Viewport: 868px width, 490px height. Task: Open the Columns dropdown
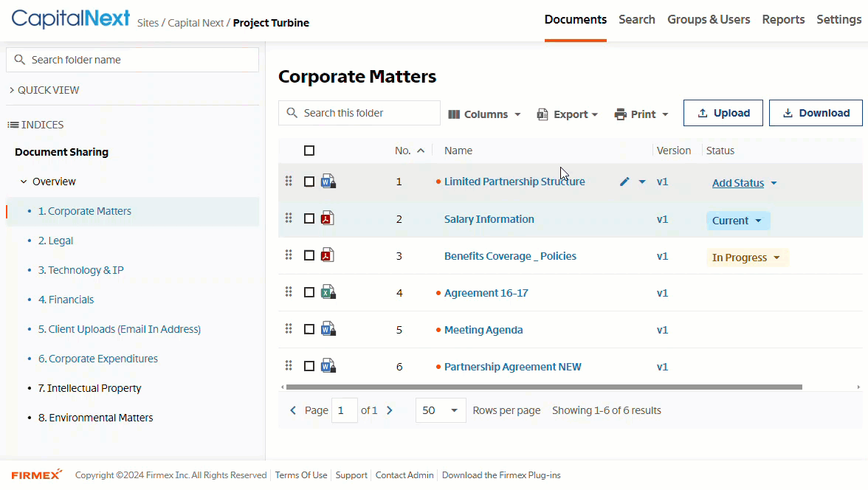[484, 114]
